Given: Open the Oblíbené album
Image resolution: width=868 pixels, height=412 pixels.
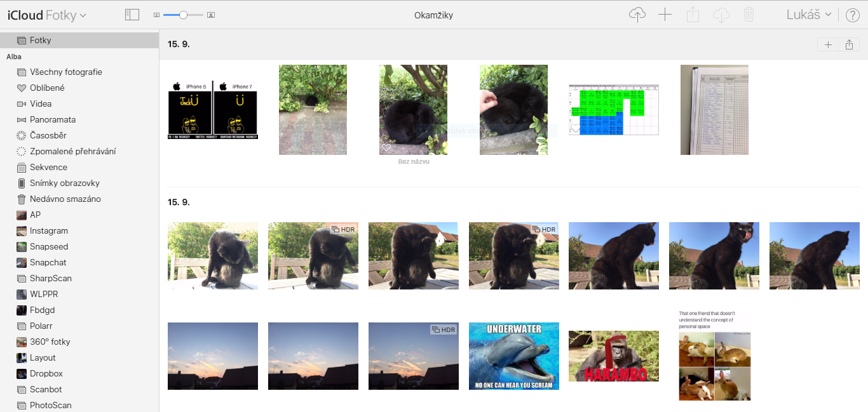Looking at the screenshot, I should [79, 88].
